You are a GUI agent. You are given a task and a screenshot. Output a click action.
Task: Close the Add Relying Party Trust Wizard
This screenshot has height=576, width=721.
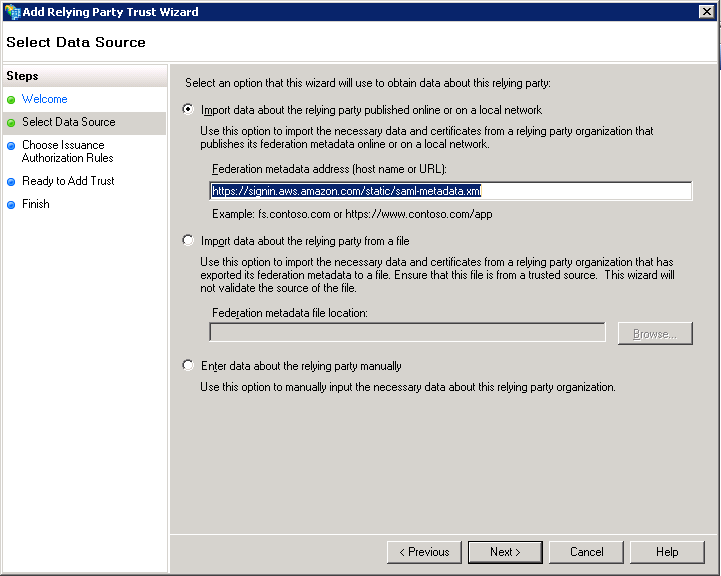point(706,11)
